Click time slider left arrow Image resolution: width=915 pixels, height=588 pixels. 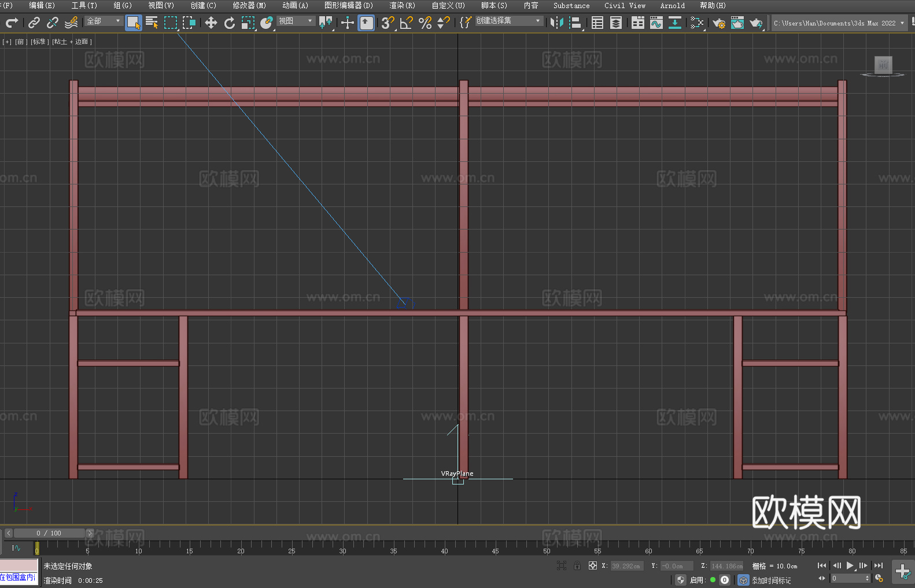click(8, 533)
